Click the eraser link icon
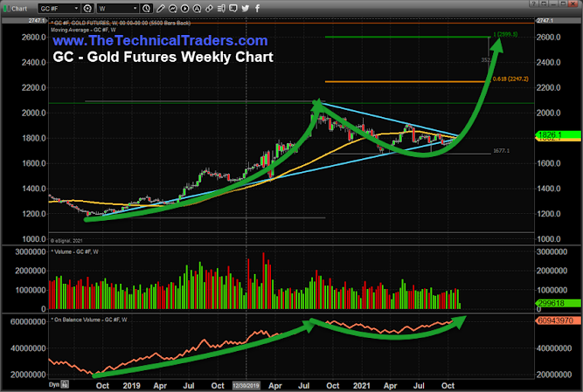Screen dimensions: 583x392 coord(209,8)
